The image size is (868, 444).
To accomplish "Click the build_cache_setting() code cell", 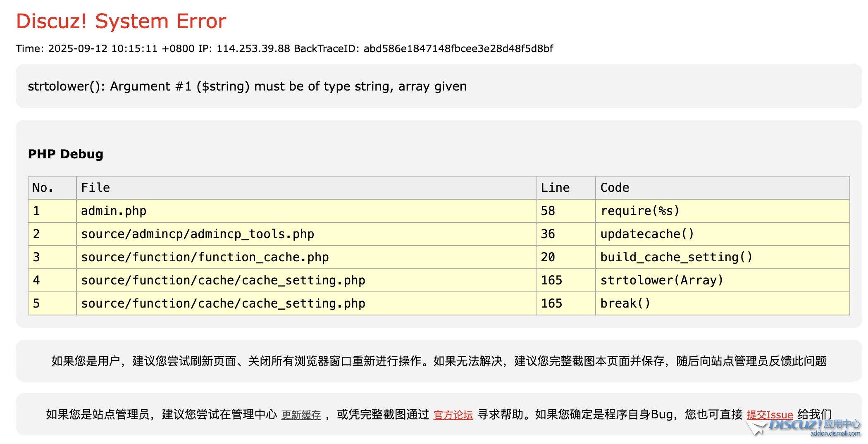I will [x=723, y=257].
